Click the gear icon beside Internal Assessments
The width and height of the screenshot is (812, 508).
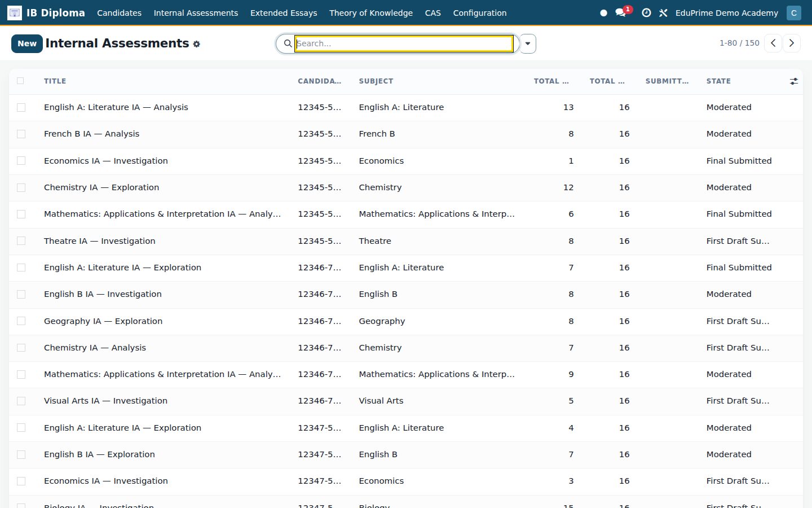[196, 44]
